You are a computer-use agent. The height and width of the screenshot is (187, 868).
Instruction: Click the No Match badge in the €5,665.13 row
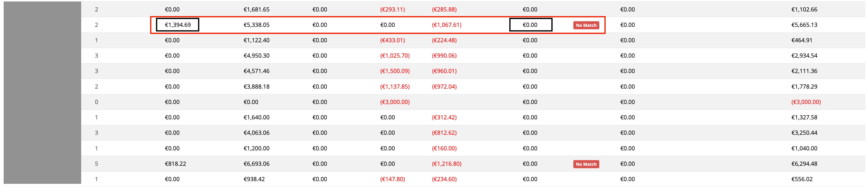pyautogui.click(x=586, y=25)
